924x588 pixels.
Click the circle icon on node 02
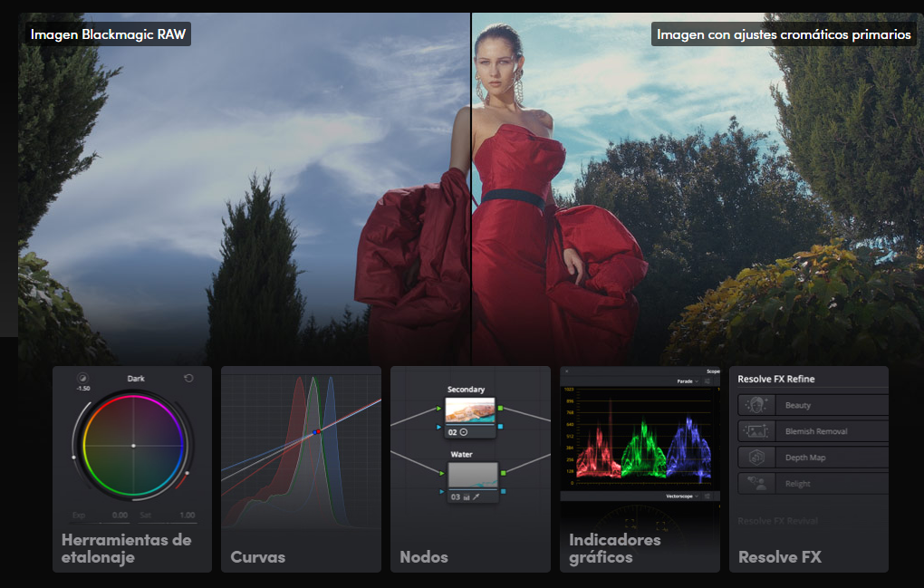464,432
